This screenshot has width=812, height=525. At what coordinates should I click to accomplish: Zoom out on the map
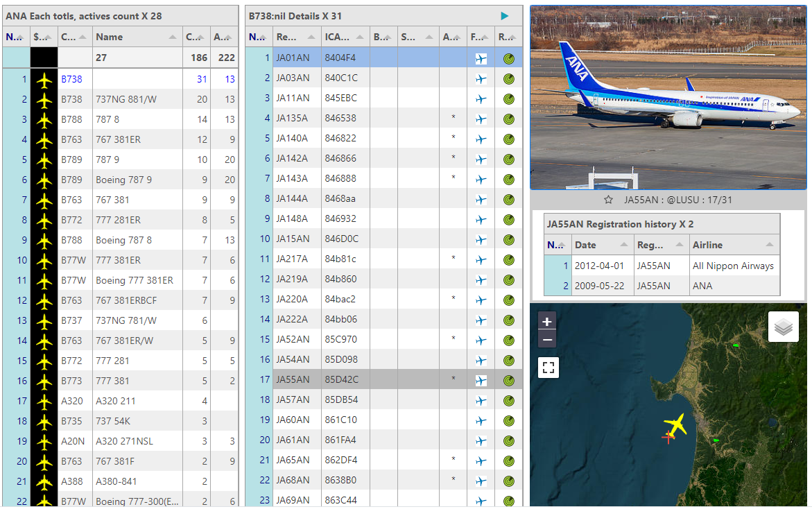547,340
